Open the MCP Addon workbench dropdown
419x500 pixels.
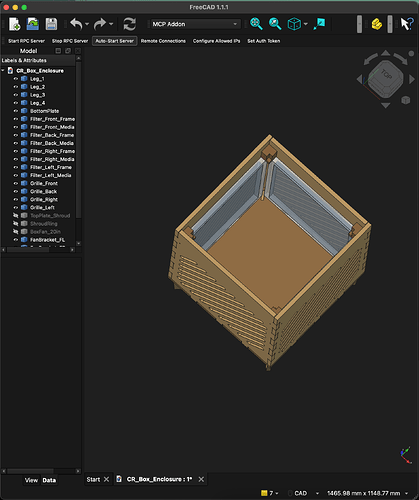click(195, 24)
